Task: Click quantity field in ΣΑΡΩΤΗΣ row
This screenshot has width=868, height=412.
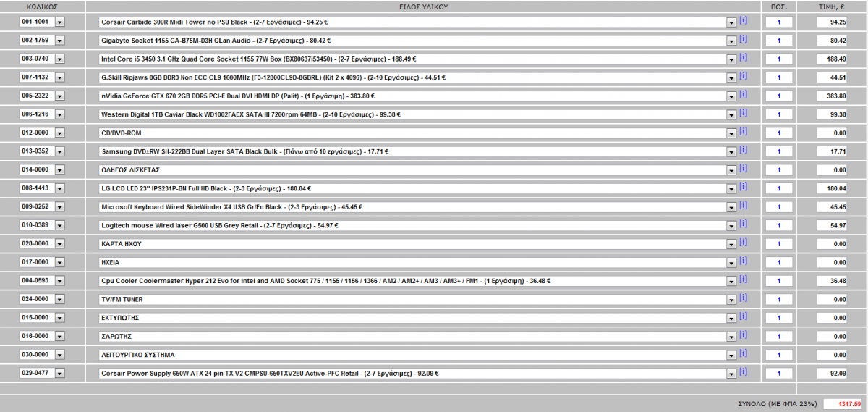Action: [779, 337]
